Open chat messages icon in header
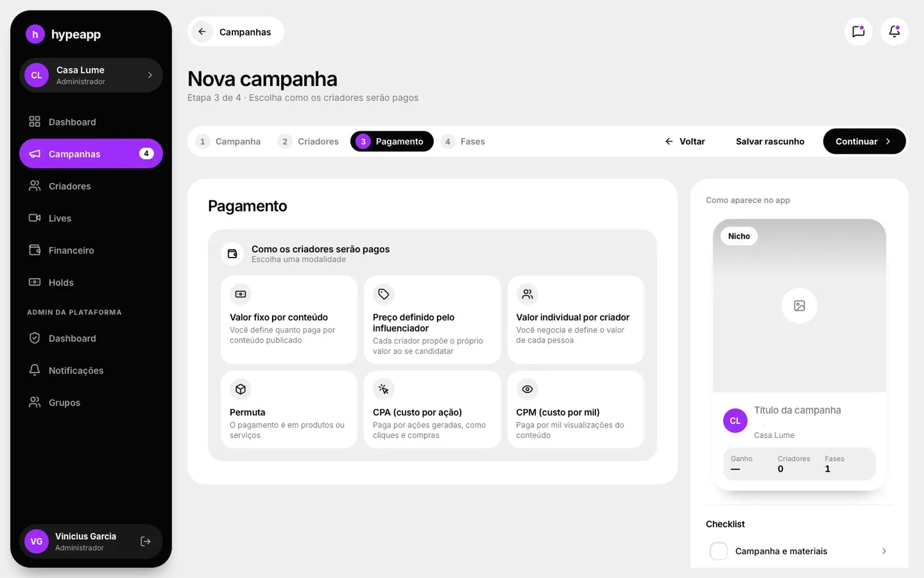The image size is (924, 578). pos(858,31)
